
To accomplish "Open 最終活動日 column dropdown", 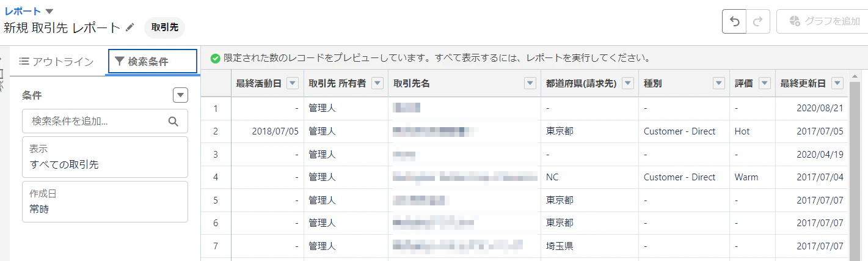I will pyautogui.click(x=293, y=84).
